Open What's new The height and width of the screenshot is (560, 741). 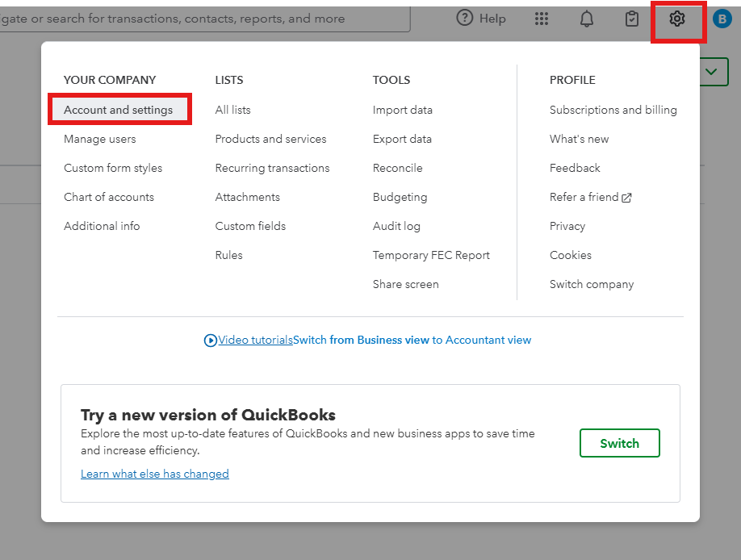[x=579, y=139]
